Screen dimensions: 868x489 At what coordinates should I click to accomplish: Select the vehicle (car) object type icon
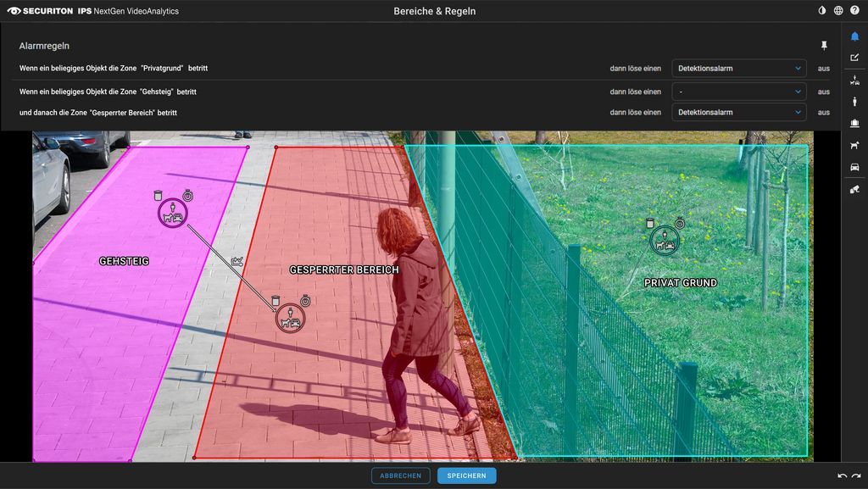[x=854, y=168]
